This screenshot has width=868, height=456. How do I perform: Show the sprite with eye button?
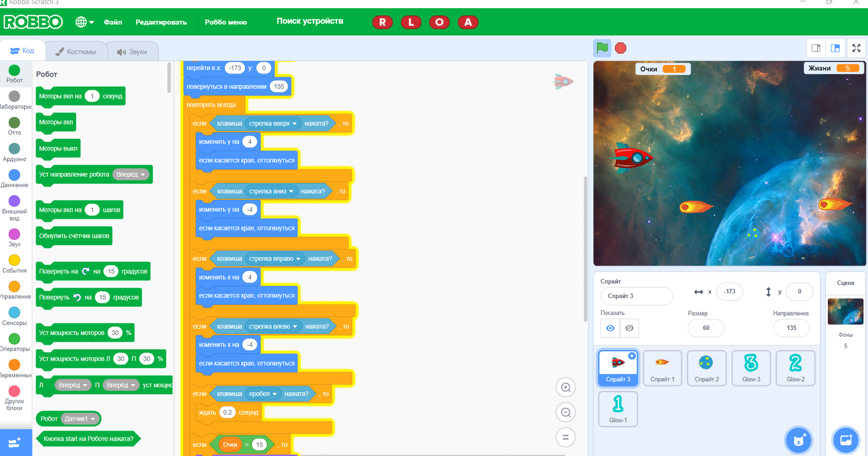click(610, 328)
